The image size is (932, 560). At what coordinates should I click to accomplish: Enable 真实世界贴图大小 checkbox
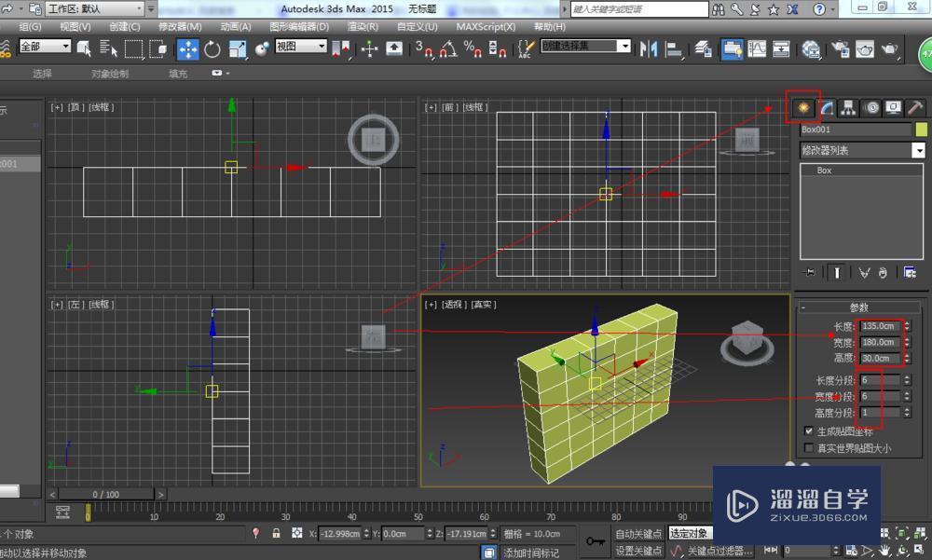click(808, 447)
